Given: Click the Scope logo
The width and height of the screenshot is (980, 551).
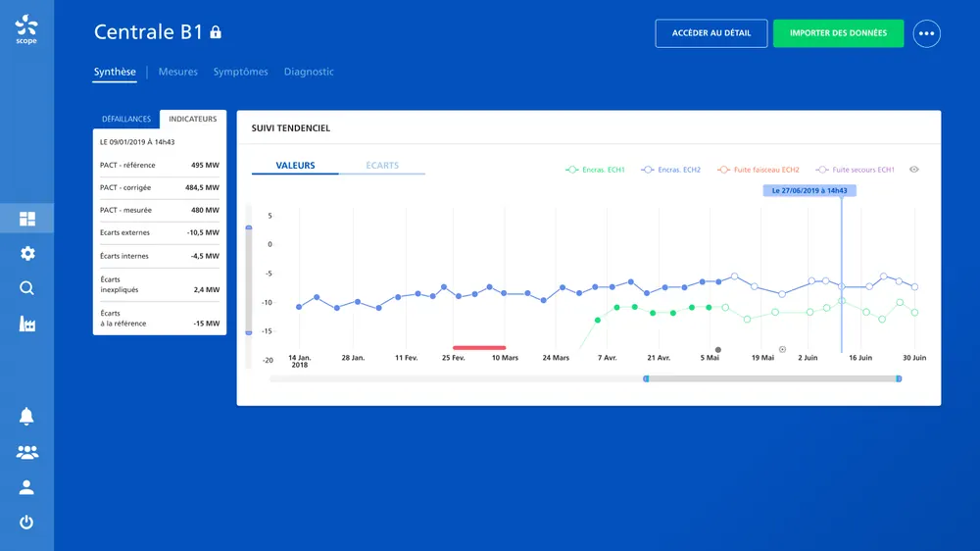Looking at the screenshot, I should pos(26,29).
